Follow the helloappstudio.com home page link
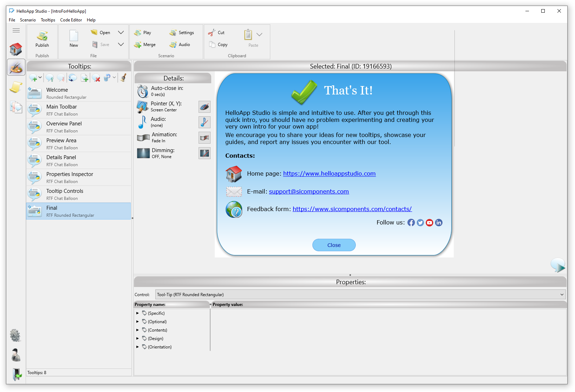 point(329,174)
